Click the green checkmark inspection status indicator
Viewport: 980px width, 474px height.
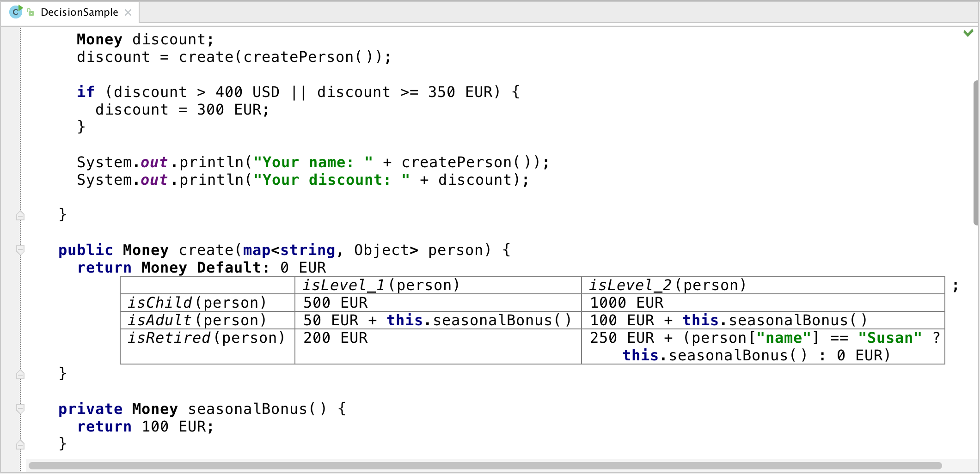969,33
